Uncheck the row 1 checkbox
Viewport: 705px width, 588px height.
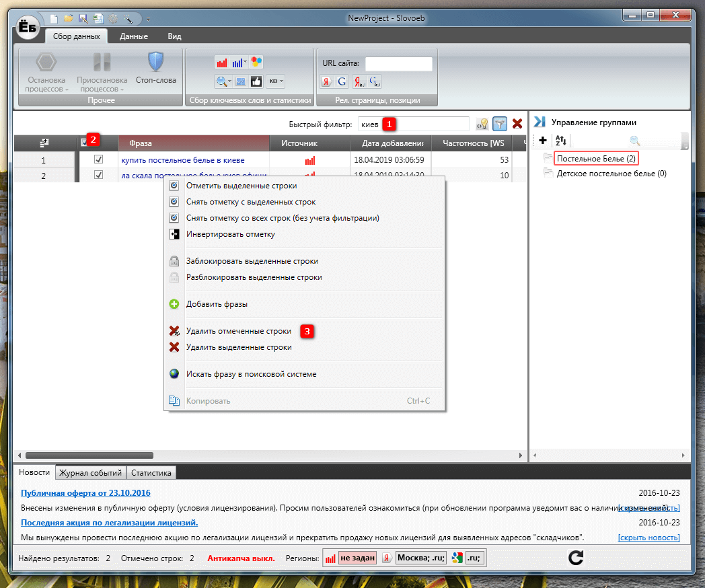(x=98, y=159)
